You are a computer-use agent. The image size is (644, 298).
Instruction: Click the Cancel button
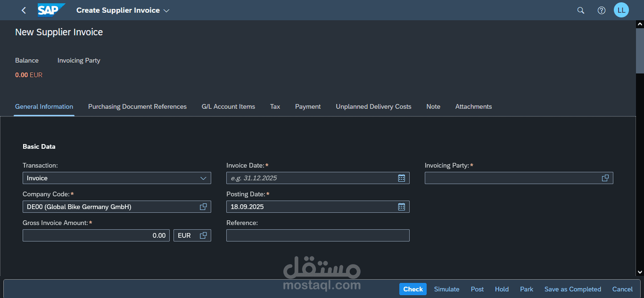[x=622, y=289]
